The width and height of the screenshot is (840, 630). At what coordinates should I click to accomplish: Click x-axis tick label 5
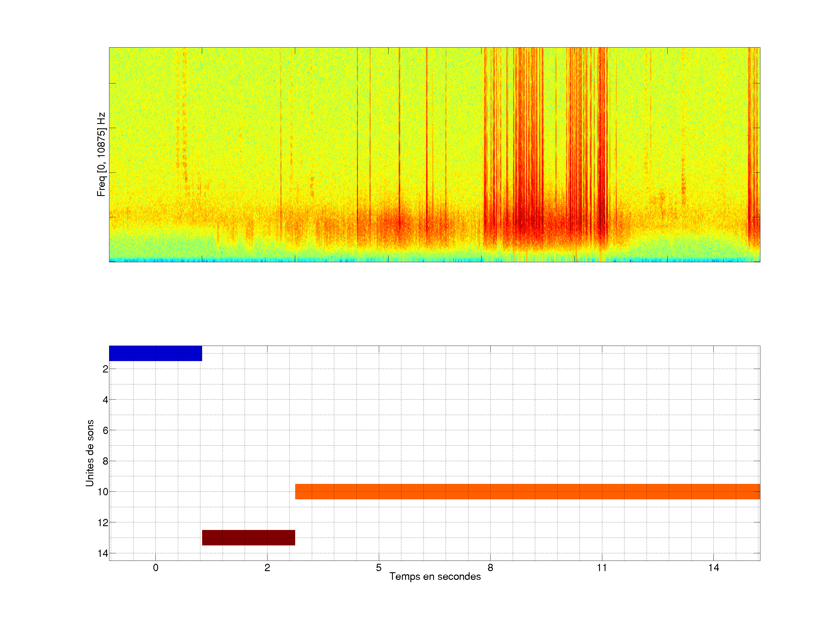coord(379,568)
